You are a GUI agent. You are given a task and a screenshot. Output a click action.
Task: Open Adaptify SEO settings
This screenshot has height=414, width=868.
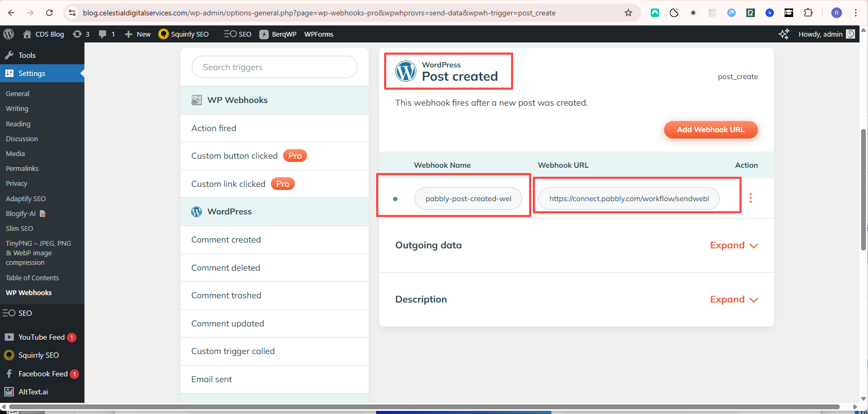tap(26, 199)
